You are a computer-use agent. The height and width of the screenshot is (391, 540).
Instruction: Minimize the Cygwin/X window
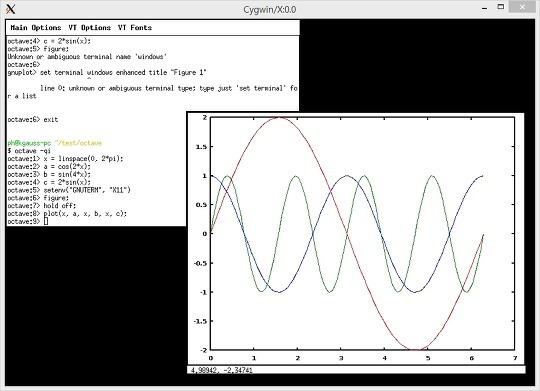coord(485,8)
